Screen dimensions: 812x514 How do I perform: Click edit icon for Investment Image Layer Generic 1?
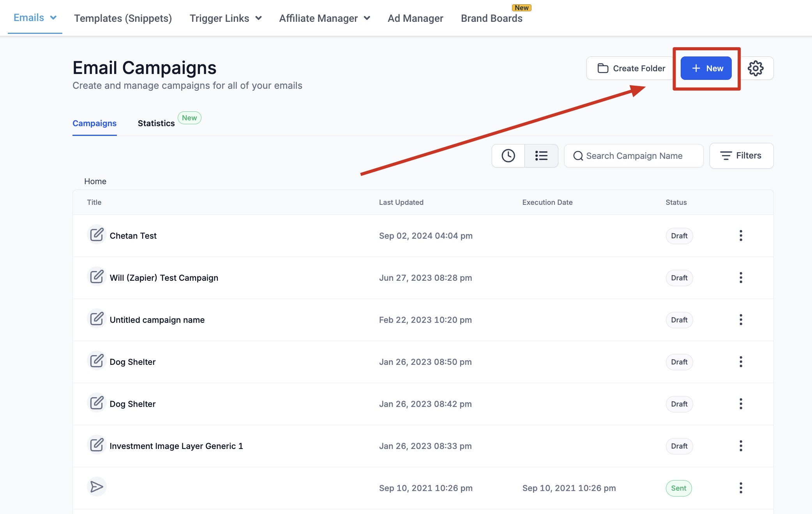coord(97,445)
